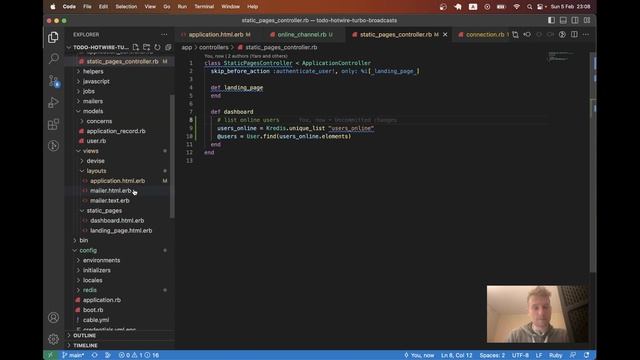The width and height of the screenshot is (640, 360).
Task: Open editor more actions ellipsis
Action: pos(586,35)
